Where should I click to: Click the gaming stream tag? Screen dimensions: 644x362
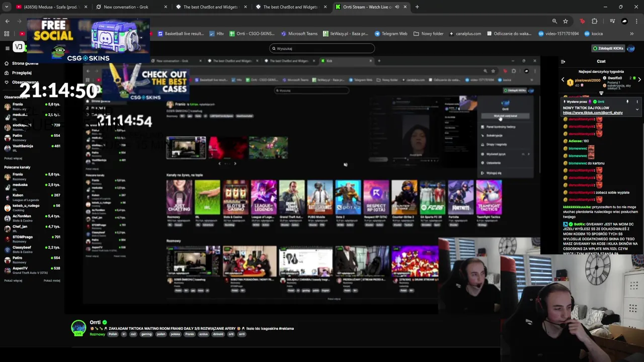click(146, 334)
